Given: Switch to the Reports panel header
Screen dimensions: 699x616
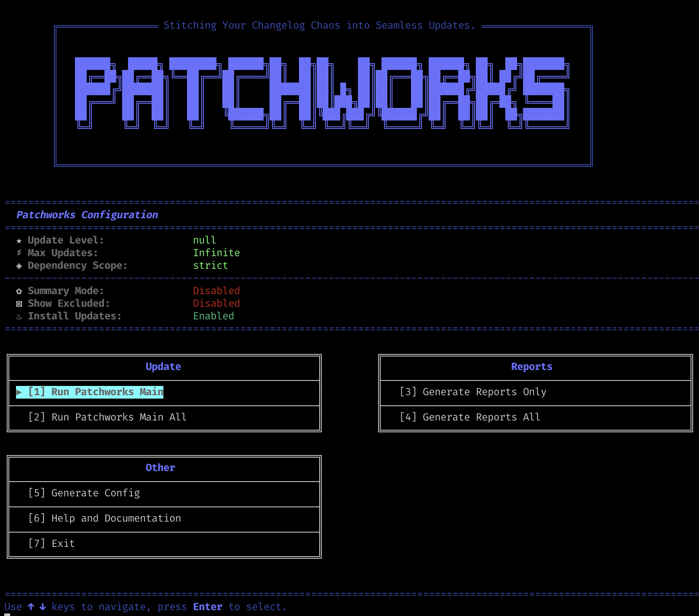Looking at the screenshot, I should tap(531, 366).
